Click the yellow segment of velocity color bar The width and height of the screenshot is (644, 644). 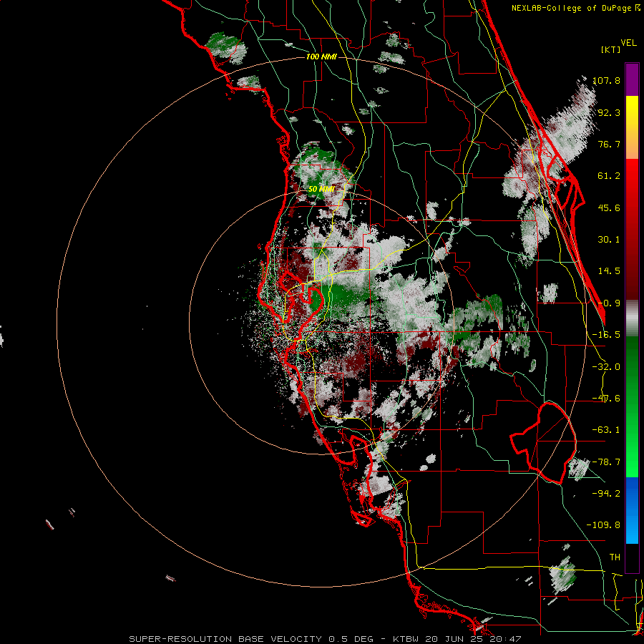pos(632,127)
